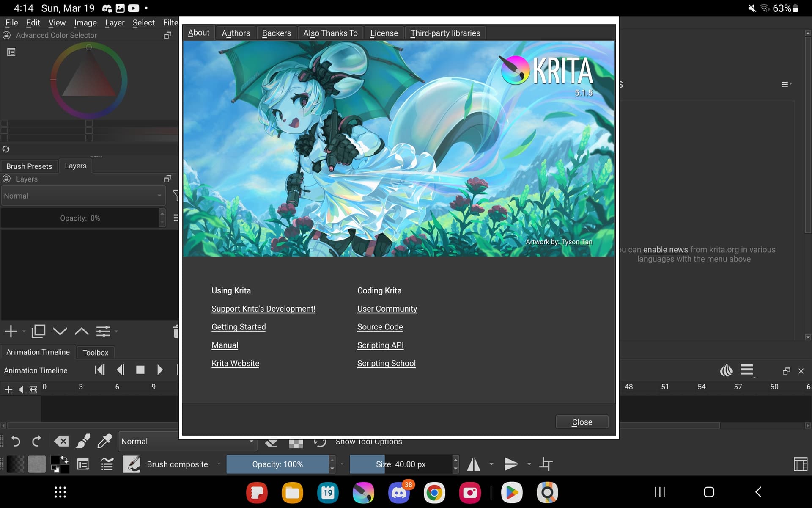Image resolution: width=812 pixels, height=508 pixels.
Task: Open the Normal blending mode dropdown in toolbar
Action: (x=188, y=442)
